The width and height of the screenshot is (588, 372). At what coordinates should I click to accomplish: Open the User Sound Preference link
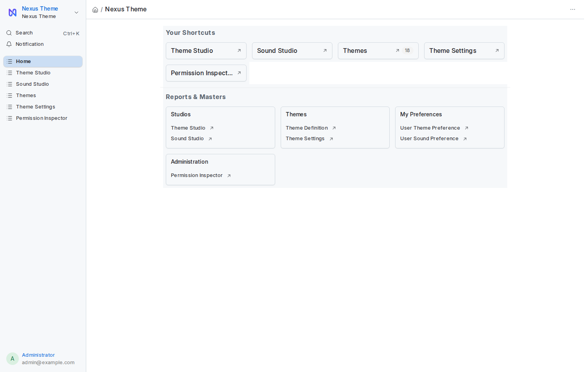pos(429,139)
